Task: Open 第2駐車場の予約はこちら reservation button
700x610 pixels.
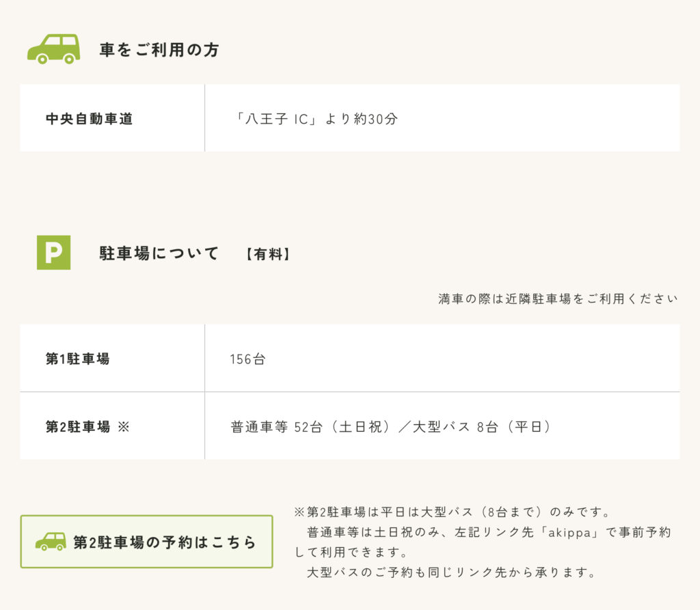Action: (146, 542)
